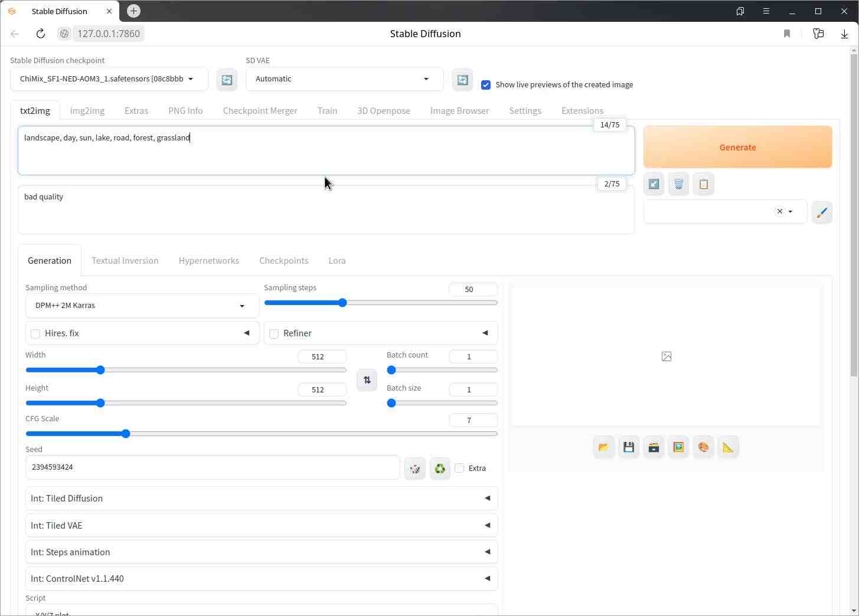Send image to inpaint palette icon
The width and height of the screenshot is (859, 616).
click(x=703, y=447)
